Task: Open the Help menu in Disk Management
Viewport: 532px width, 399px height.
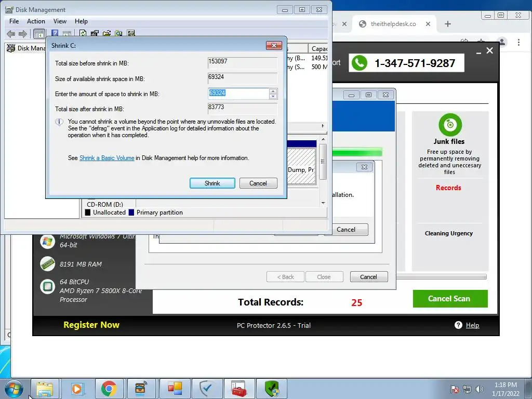Action: (81, 21)
